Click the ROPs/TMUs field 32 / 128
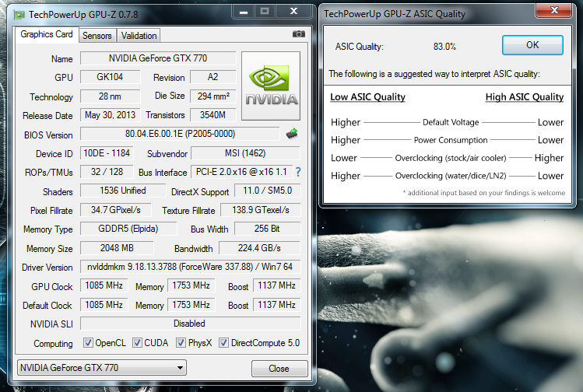583x392 pixels. click(107, 172)
